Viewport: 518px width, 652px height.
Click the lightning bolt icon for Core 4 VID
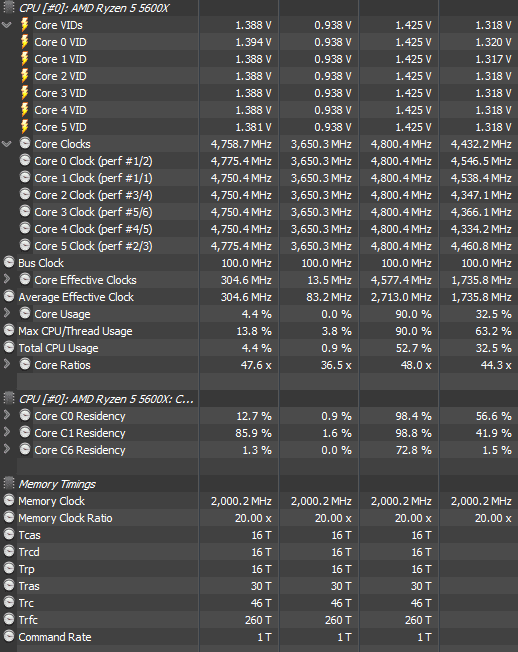pyautogui.click(x=25, y=110)
